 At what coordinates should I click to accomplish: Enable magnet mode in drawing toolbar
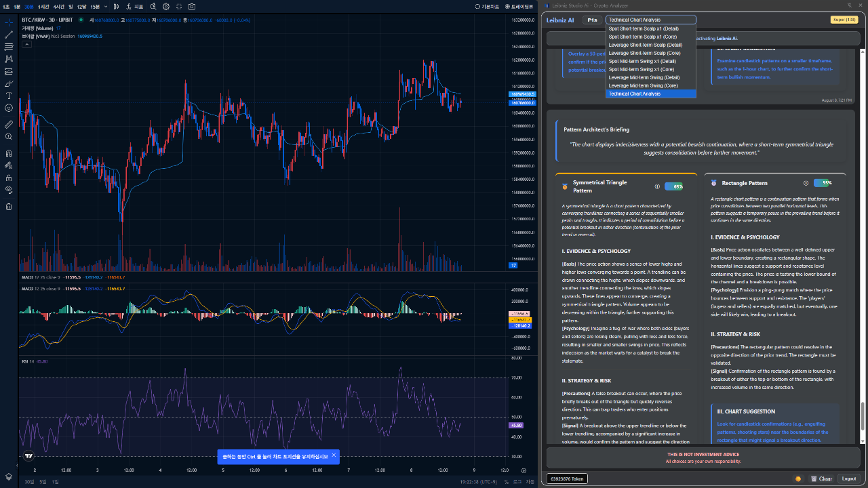(9, 152)
